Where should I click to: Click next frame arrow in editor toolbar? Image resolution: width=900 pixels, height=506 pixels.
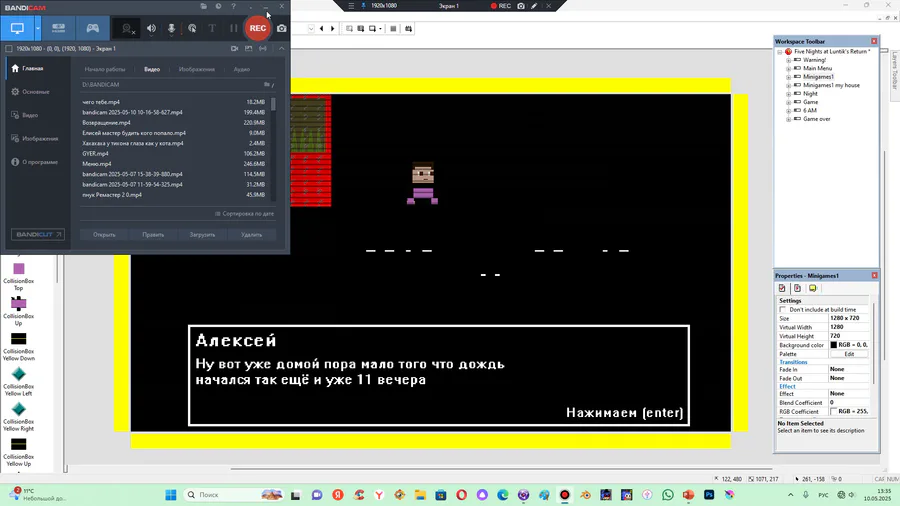[x=332, y=29]
